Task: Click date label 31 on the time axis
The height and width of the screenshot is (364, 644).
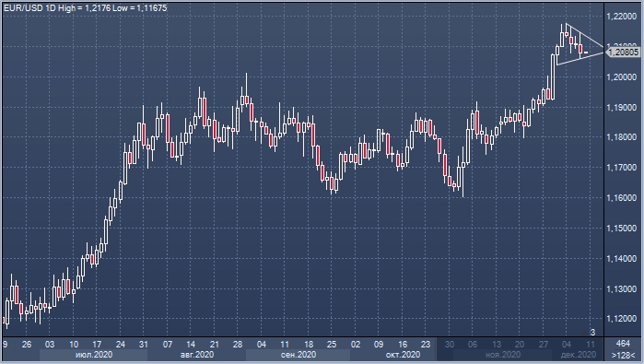Action: (x=144, y=345)
